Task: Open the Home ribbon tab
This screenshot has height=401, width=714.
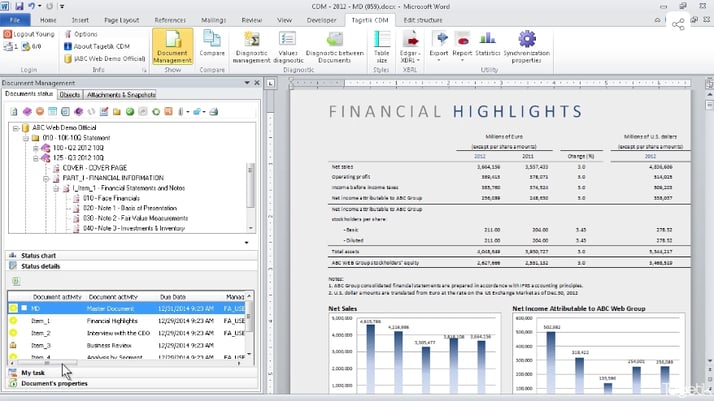Action: click(48, 20)
